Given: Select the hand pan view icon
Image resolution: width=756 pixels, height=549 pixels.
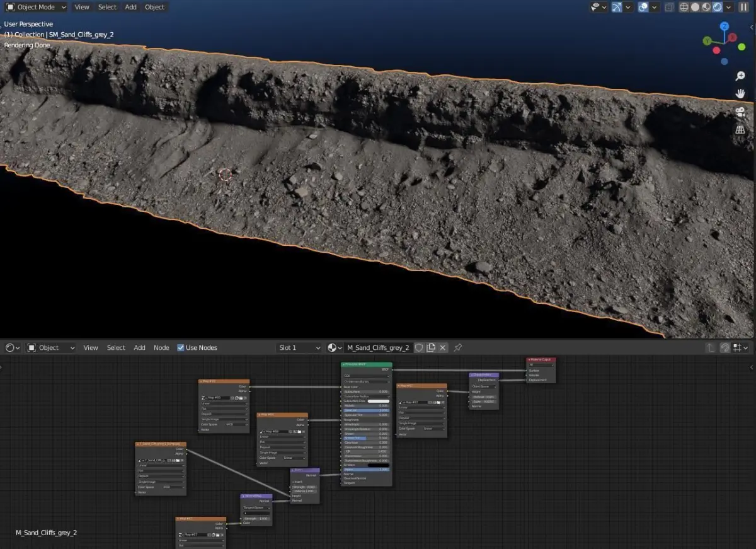Looking at the screenshot, I should [x=740, y=94].
